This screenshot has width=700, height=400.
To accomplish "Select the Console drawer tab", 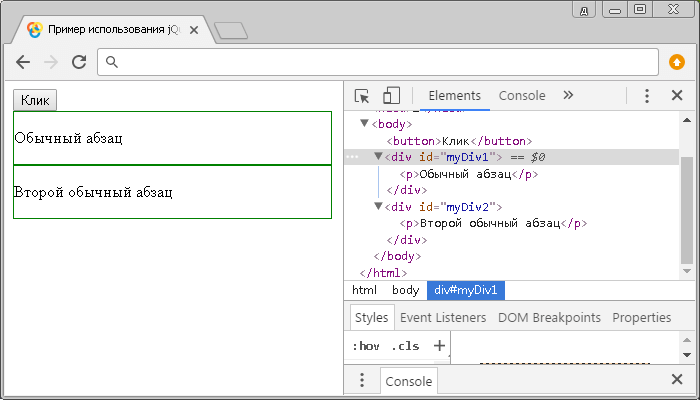I will coord(408,381).
